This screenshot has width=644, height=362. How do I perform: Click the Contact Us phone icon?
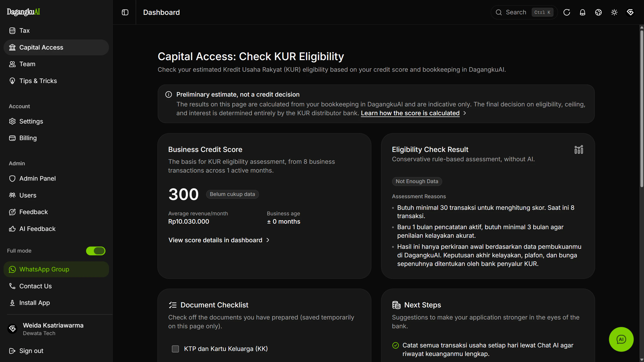click(12, 286)
